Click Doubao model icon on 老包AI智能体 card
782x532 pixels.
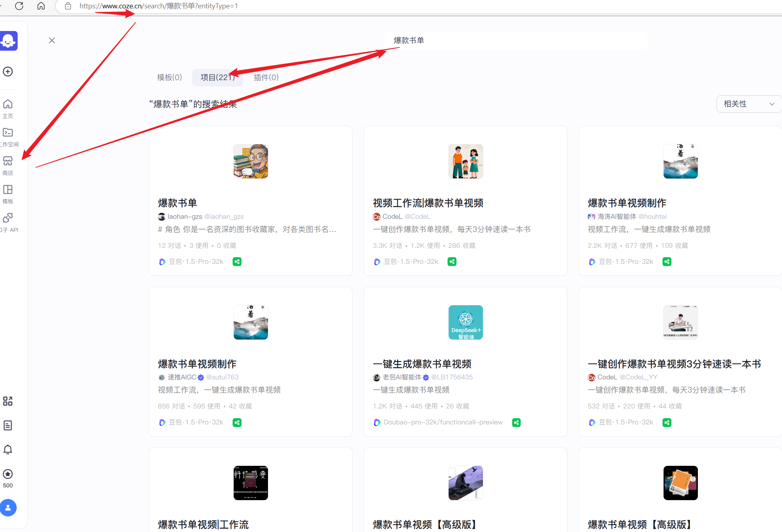pos(377,422)
